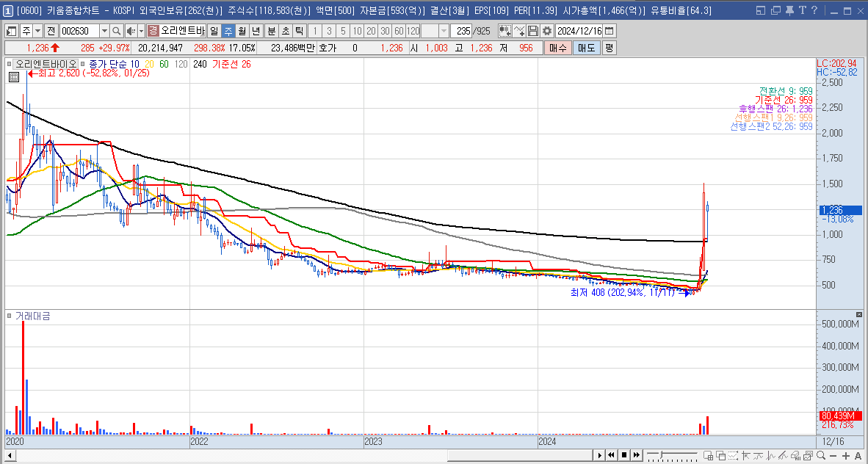Click the 전 button next to stock code

51,31
